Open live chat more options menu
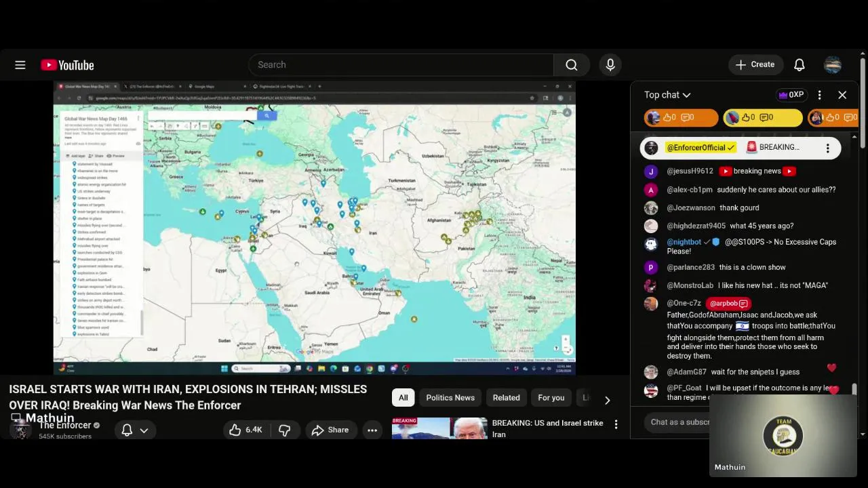Screen dimensions: 868x488 pyautogui.click(x=819, y=95)
